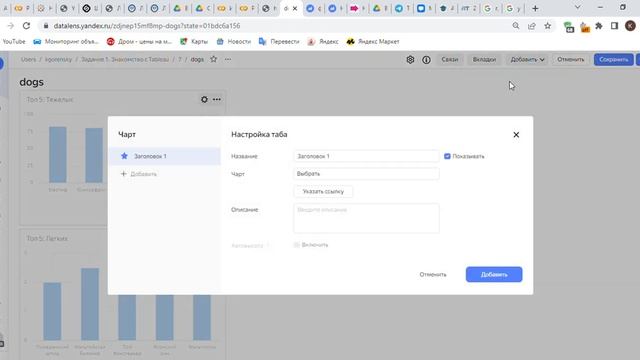Toggle the Включить auto-height checkbox
The height and width of the screenshot is (360, 640).
pos(297,245)
